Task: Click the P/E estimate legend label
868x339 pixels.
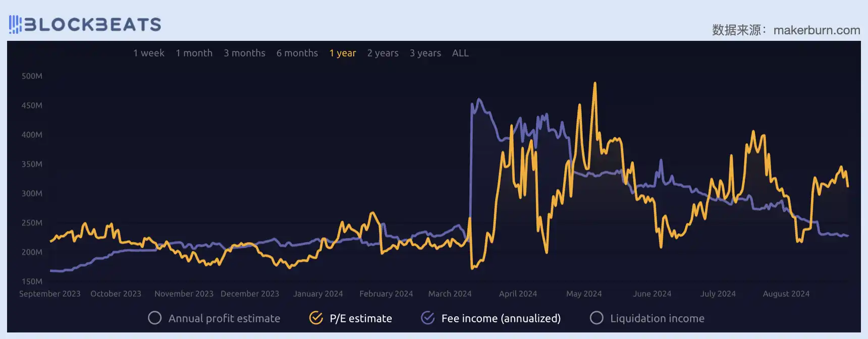Action: [360, 318]
